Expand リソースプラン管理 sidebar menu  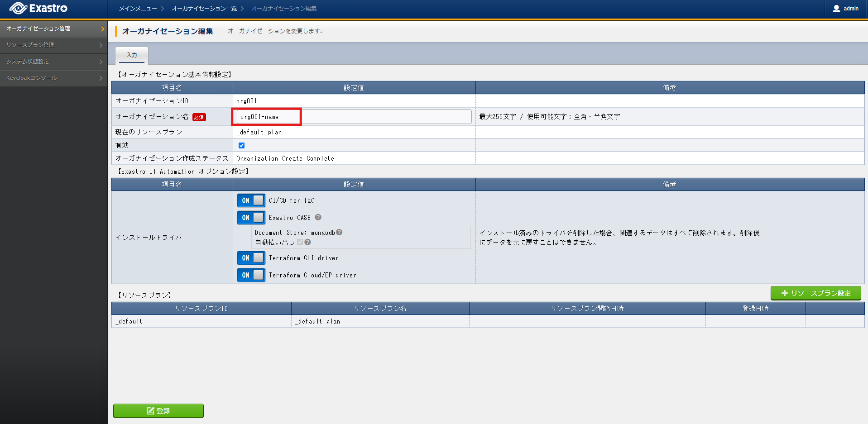[53, 45]
